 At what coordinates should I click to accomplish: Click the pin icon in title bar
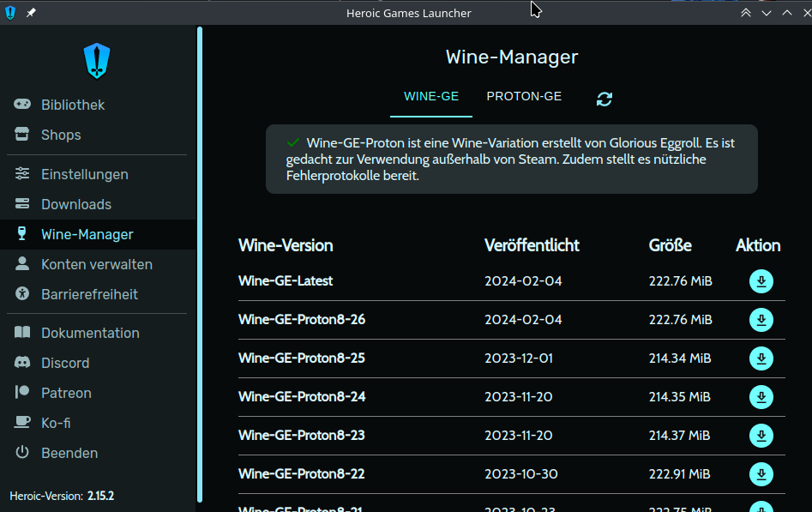31,13
